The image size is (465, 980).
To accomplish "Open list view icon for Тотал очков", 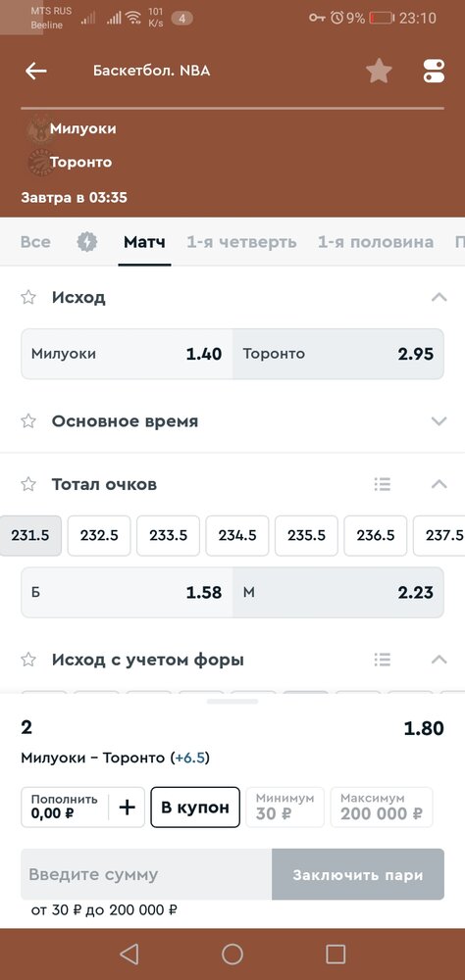I will click(382, 484).
